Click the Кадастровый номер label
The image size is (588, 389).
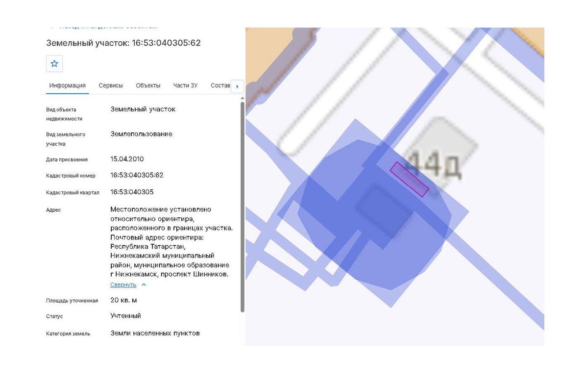click(71, 176)
